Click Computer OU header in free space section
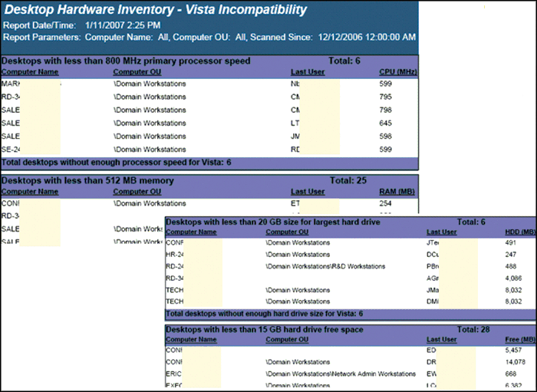 pyautogui.click(x=287, y=340)
